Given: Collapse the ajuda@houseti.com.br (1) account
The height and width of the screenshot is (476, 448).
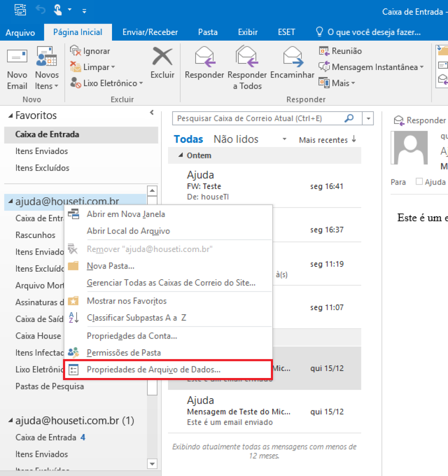Looking at the screenshot, I should tap(10, 420).
